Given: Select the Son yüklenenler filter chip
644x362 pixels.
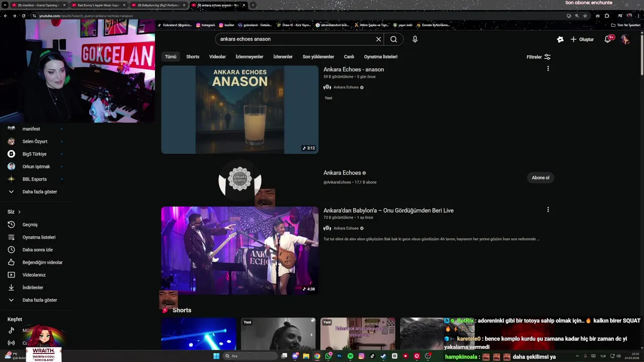Looking at the screenshot, I should 318,57.
